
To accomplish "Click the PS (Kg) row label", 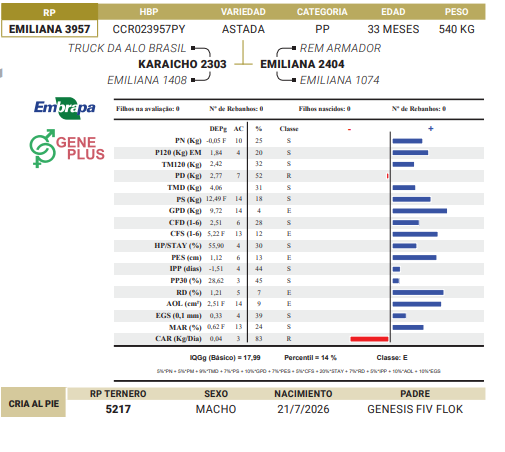I will 189,199.
